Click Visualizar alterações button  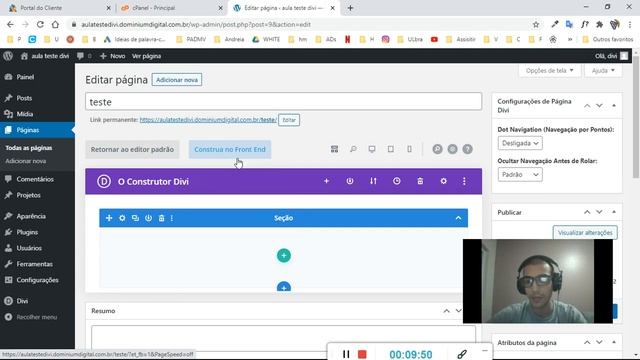(x=585, y=233)
